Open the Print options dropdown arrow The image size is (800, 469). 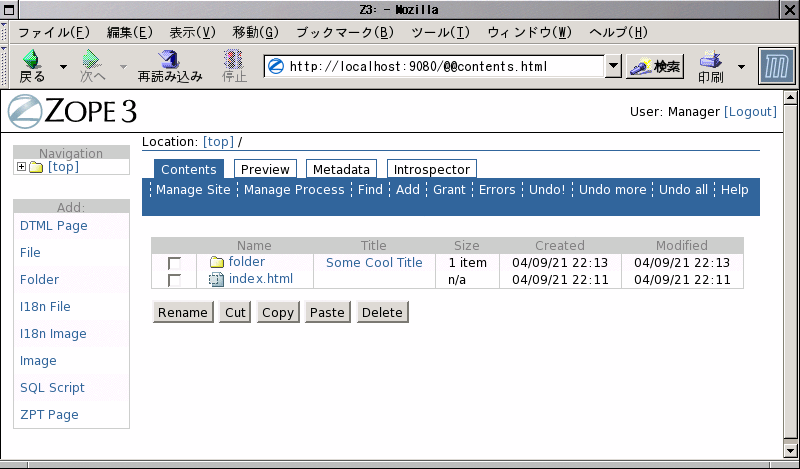coord(741,67)
